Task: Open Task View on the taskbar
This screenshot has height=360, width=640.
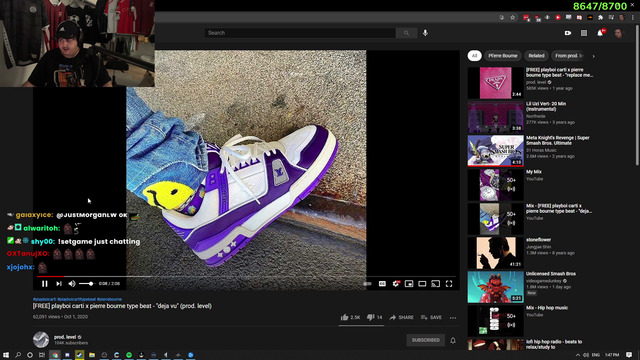Action: (42, 355)
